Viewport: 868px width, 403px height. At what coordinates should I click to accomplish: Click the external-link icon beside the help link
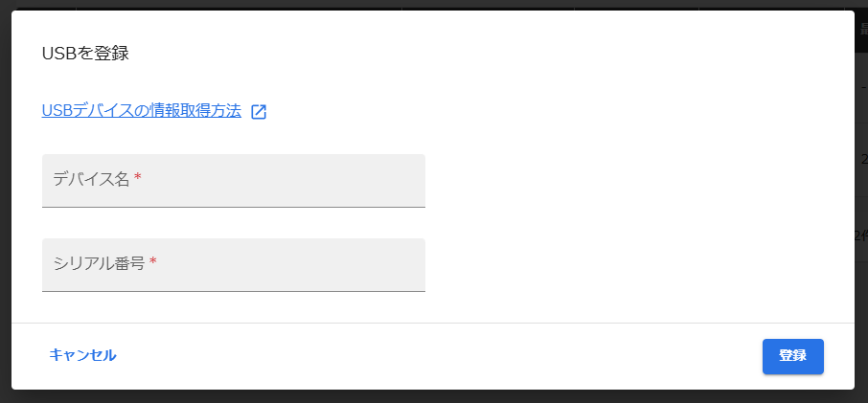259,112
